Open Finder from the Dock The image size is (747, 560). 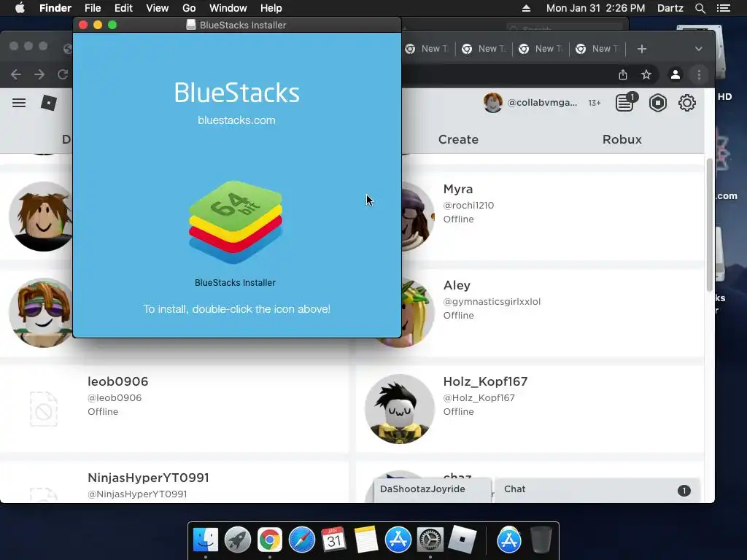pos(205,540)
